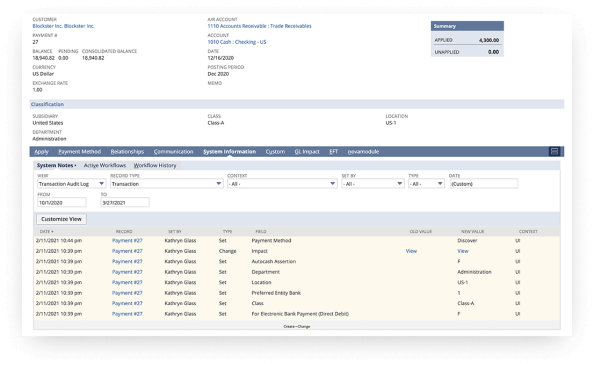View the new value of Impact change
This screenshot has height=367, width=594.
click(463, 251)
